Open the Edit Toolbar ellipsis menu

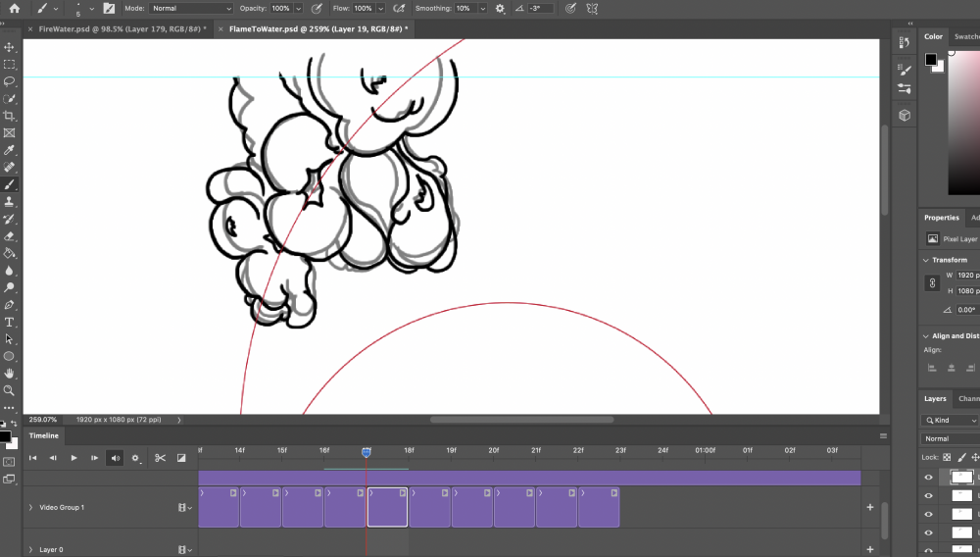tap(10, 408)
